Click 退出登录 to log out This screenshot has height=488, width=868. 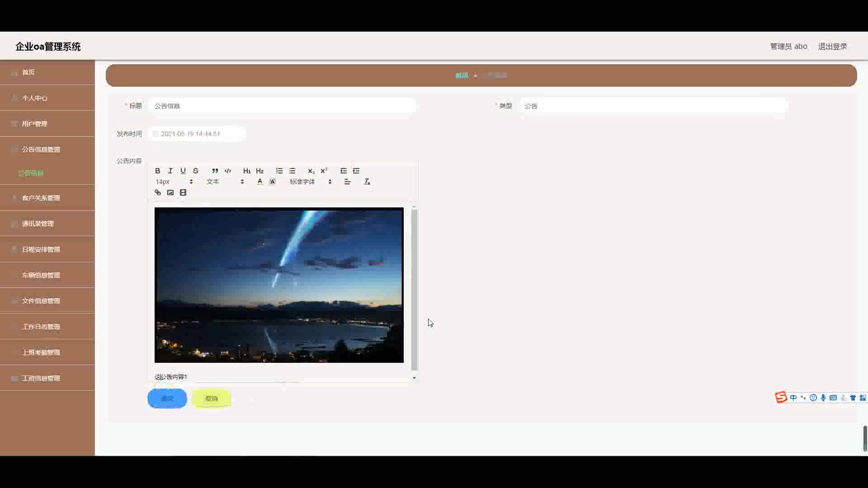pyautogui.click(x=832, y=47)
